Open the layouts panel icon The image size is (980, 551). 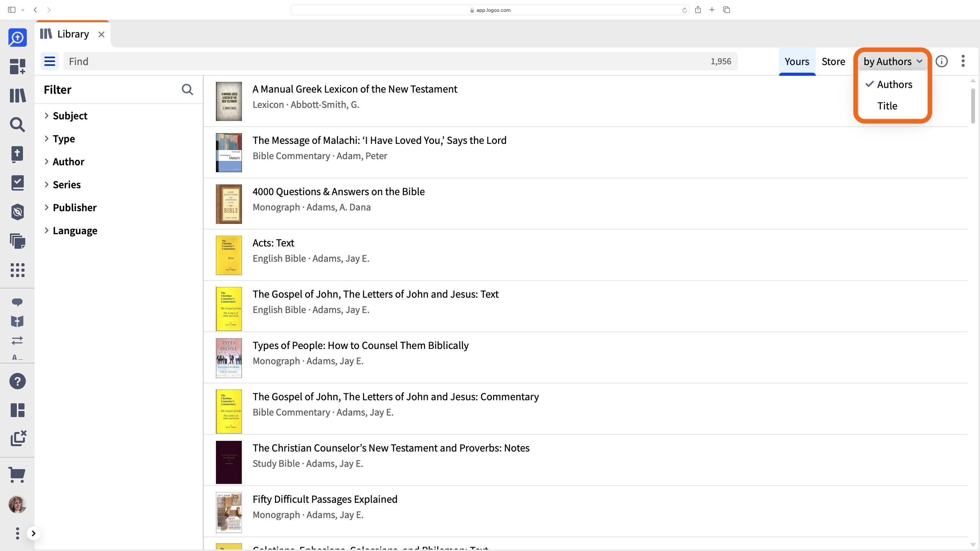pos(18,410)
